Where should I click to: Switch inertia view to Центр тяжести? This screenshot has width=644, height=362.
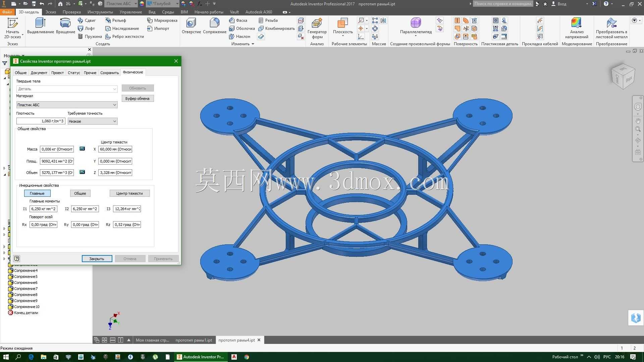[x=129, y=193]
